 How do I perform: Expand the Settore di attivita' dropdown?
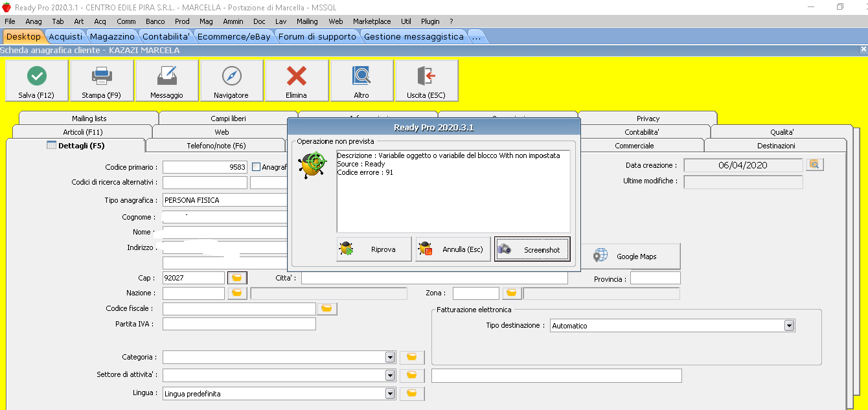click(390, 376)
